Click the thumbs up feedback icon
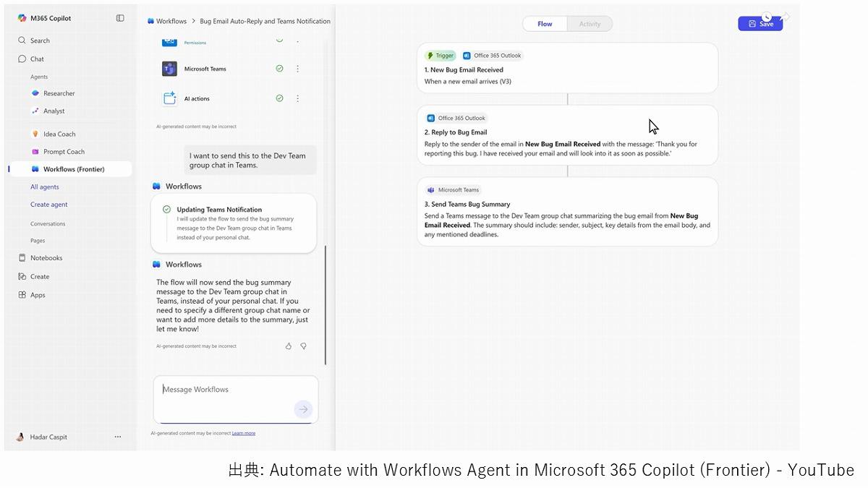Viewport: 868px width, 488px height. [289, 346]
